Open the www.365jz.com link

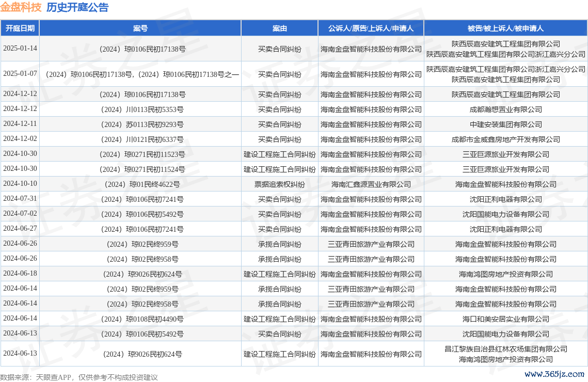554,374
